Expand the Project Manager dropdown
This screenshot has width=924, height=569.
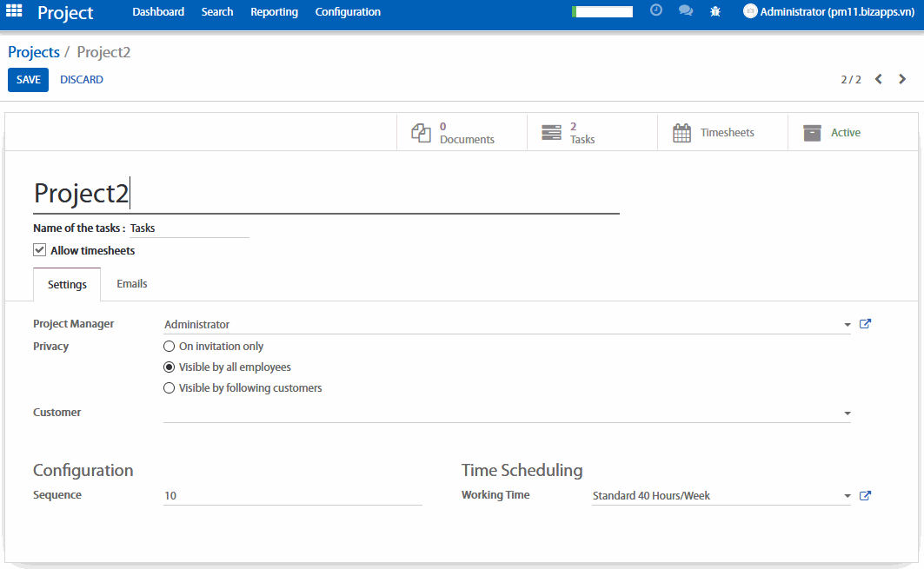[x=847, y=325]
